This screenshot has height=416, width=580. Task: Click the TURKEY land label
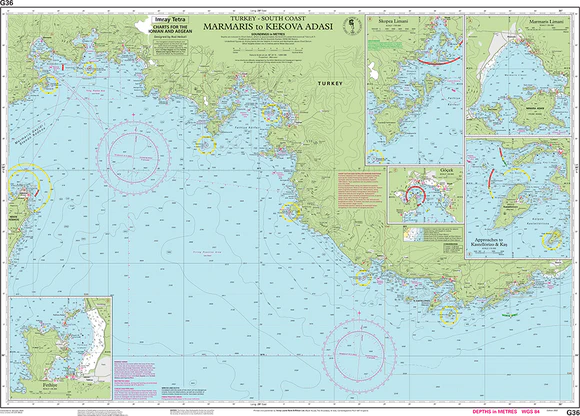[330, 84]
